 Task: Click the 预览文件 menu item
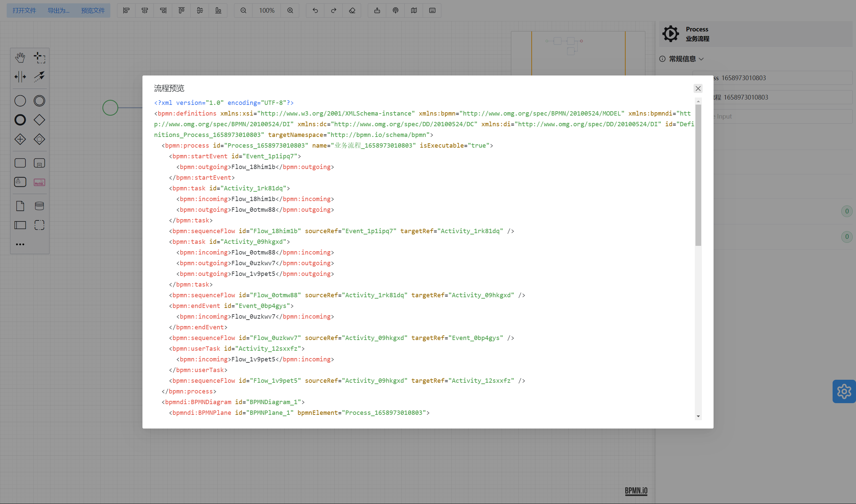click(93, 11)
